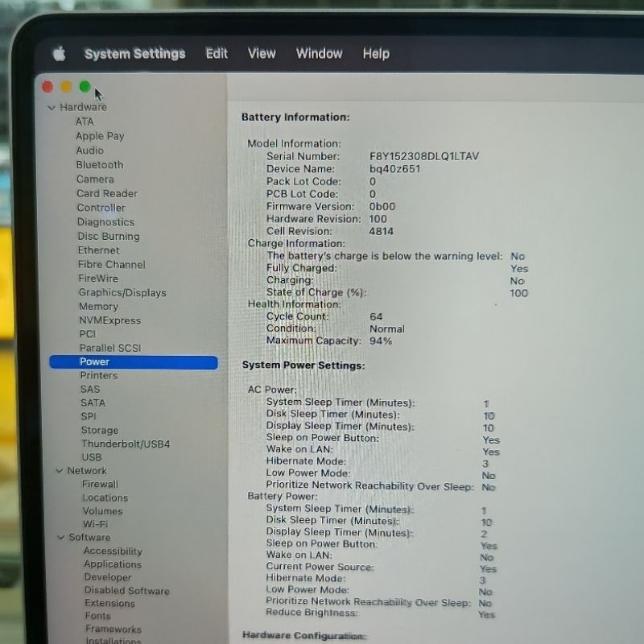Open the View menu

[262, 54]
